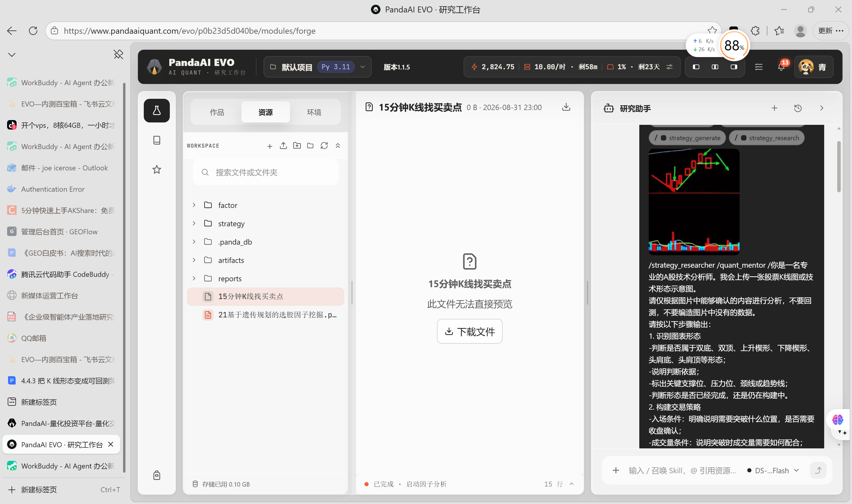Click the workspace upload file icon
852x504 pixels.
pos(283,146)
